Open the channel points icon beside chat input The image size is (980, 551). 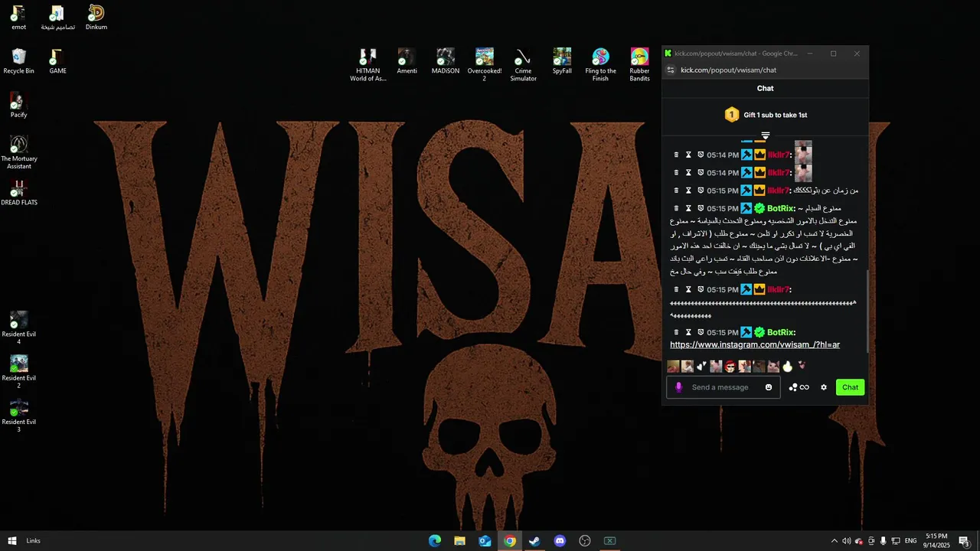[799, 387]
